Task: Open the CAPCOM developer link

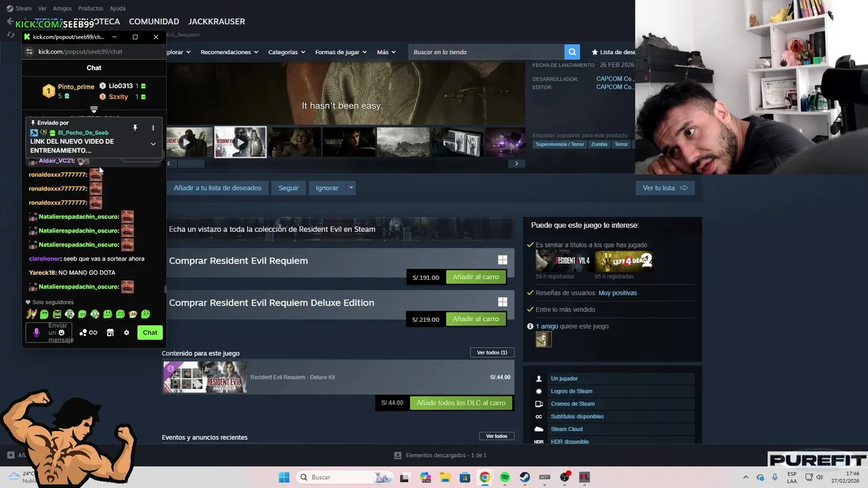Action: [614, 79]
